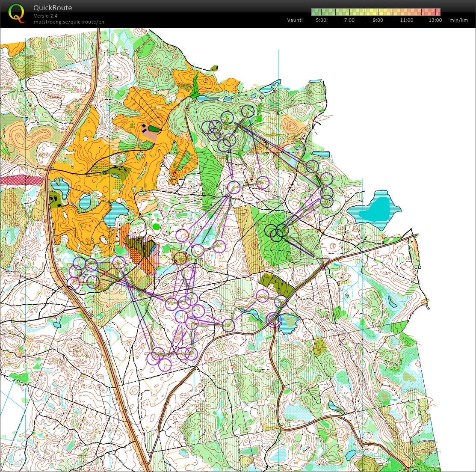Select the northernmost purple control circle
Screen dimensions: 476x472
click(x=248, y=112)
